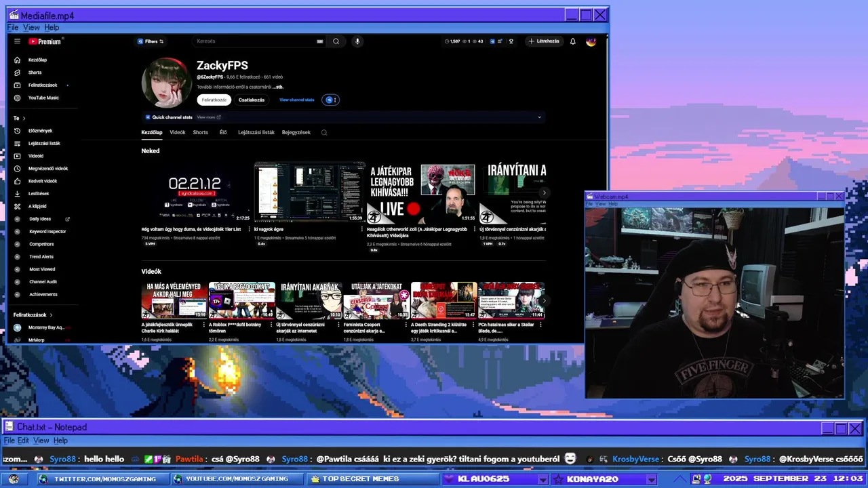Click the Létrehozás create button
This screenshot has height=488, width=868.
[544, 41]
